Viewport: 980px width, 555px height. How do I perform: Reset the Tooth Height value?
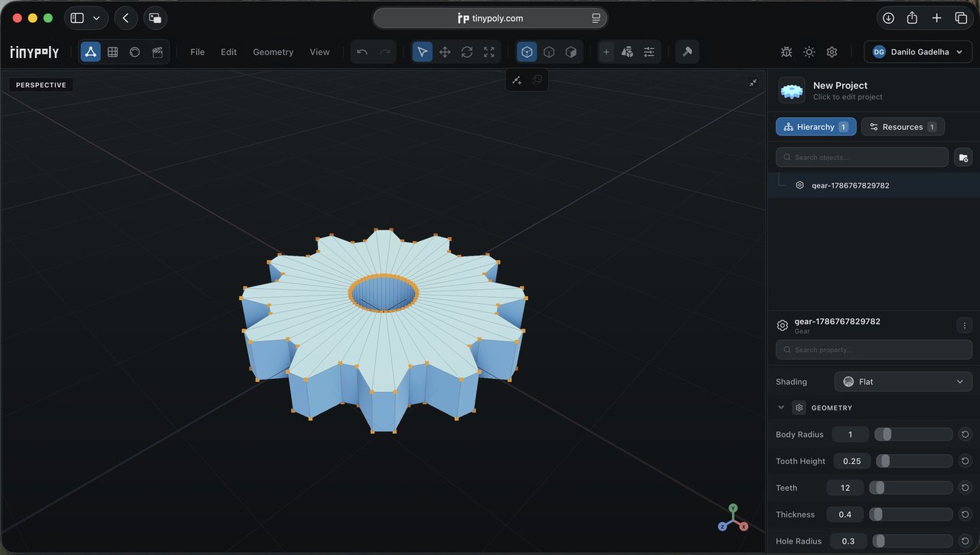click(965, 461)
